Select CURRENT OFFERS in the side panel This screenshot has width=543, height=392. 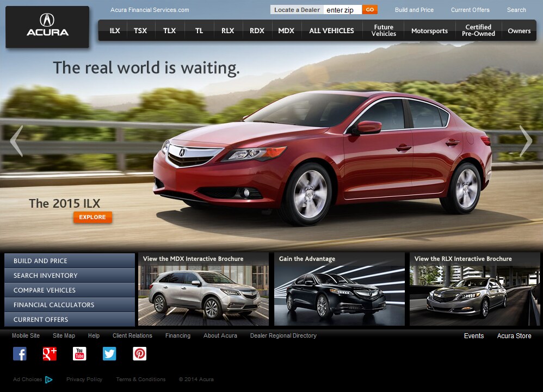pyautogui.click(x=70, y=319)
